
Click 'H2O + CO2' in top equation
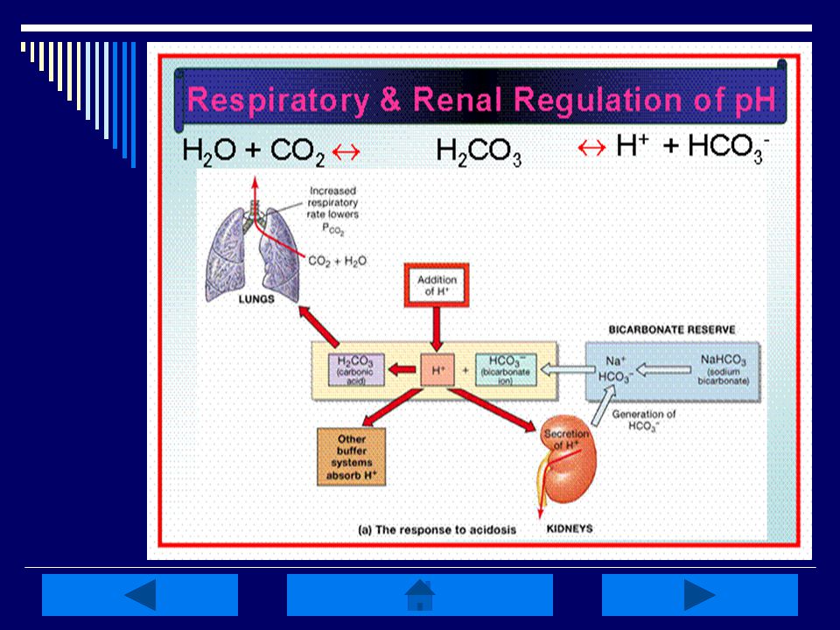pyautogui.click(x=254, y=151)
